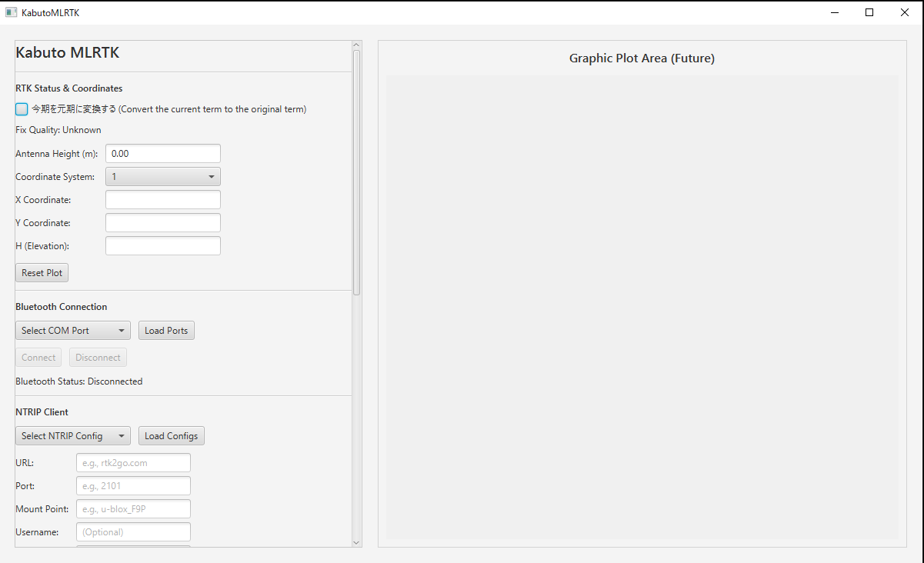Open the Select COM Port dropdown

(x=73, y=331)
